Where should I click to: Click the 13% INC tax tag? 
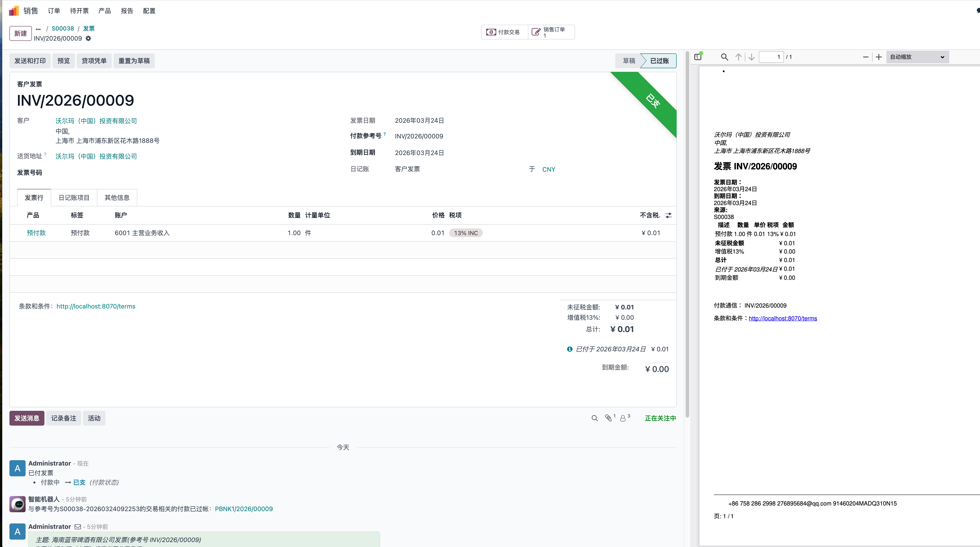tap(466, 233)
